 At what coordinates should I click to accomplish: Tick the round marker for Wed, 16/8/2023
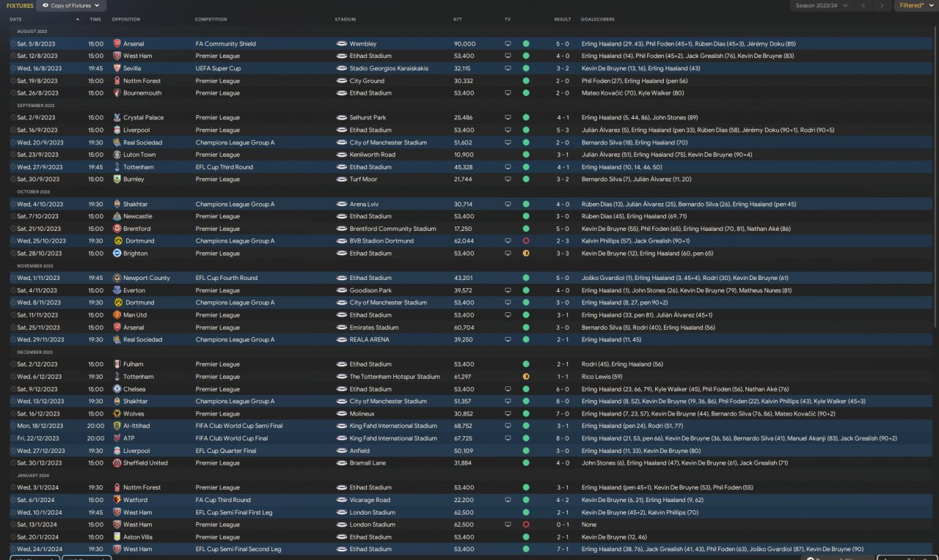coord(13,68)
